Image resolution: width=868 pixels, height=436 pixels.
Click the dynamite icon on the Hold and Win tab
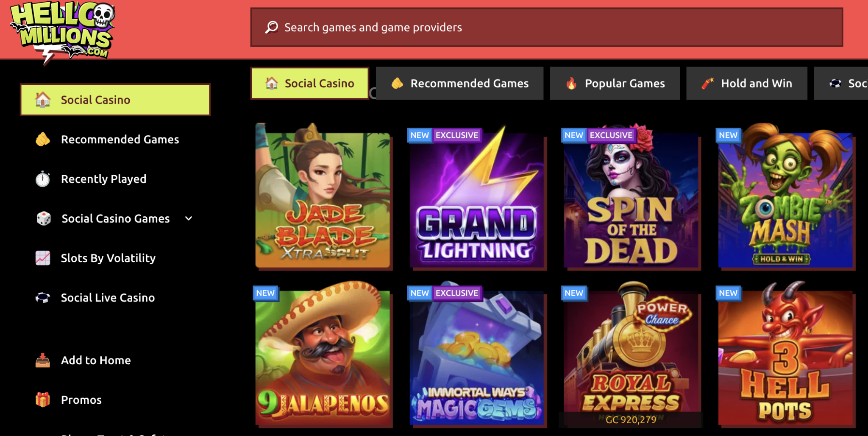[707, 83]
